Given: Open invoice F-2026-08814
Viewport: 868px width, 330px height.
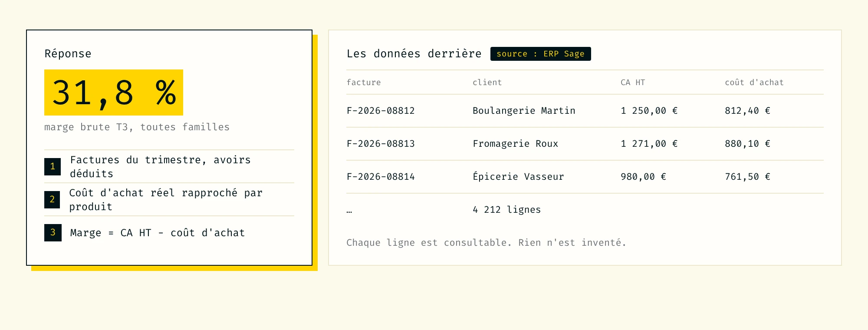Looking at the screenshot, I should (381, 177).
